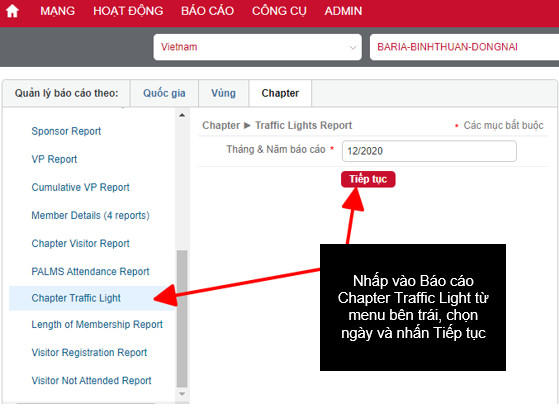Open the MẠNG menu
Image resolution: width=559 pixels, height=416 pixels.
click(57, 11)
